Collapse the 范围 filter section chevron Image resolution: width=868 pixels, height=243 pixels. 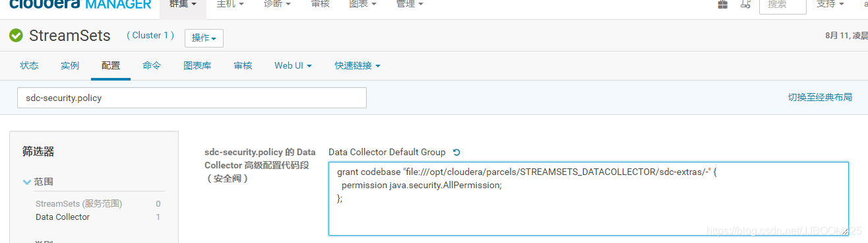(27, 182)
